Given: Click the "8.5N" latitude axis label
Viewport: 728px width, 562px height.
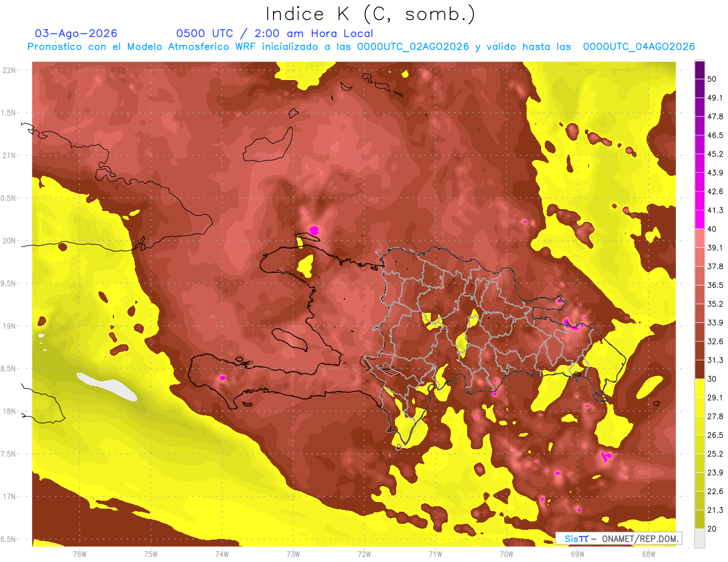Looking at the screenshot, I should (x=8, y=369).
